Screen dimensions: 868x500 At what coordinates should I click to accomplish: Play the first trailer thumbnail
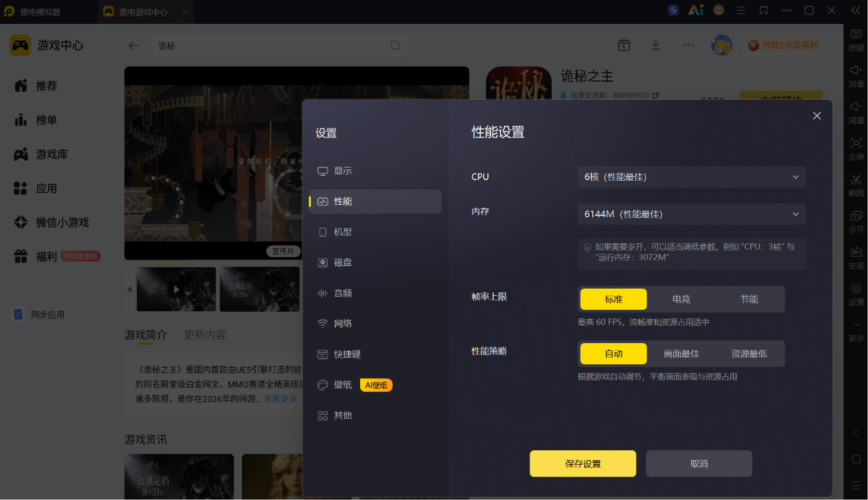click(x=176, y=289)
